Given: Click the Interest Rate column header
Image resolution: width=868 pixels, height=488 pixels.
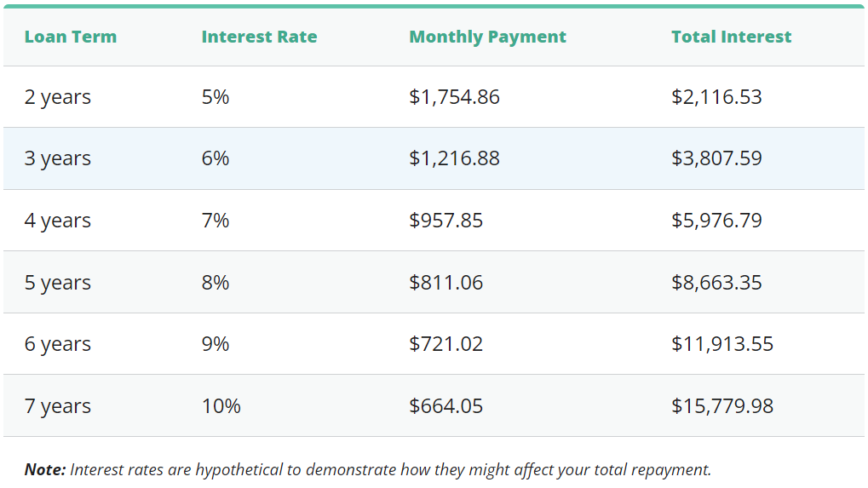Looking at the screenshot, I should [x=259, y=37].
